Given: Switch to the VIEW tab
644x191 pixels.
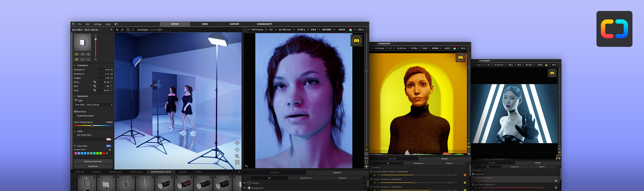Looking at the screenshot, I should (x=205, y=24).
